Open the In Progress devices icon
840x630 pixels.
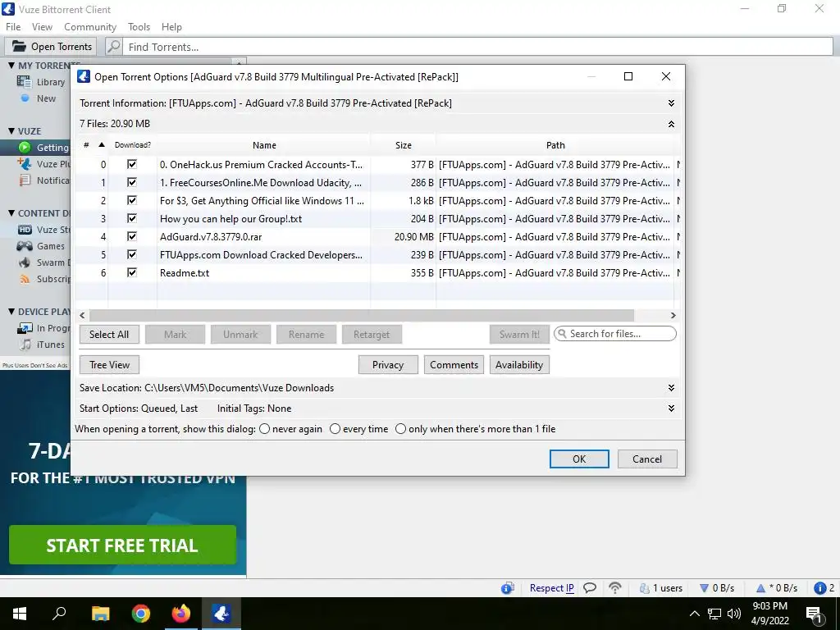tap(25, 328)
